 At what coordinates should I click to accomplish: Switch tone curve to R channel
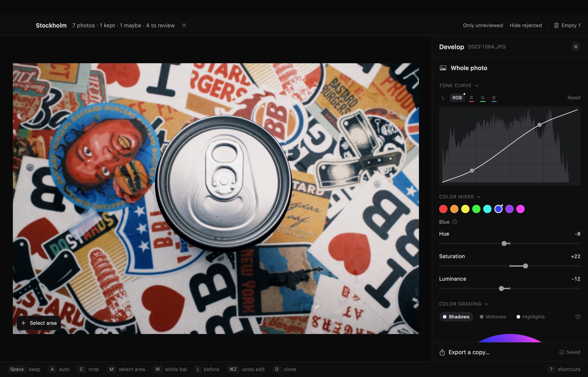[471, 98]
